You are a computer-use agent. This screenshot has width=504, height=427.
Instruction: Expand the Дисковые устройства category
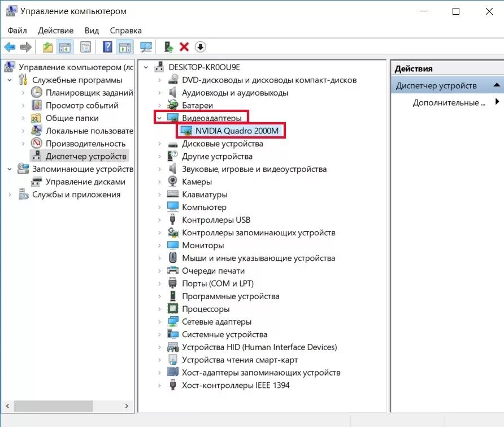click(x=159, y=144)
